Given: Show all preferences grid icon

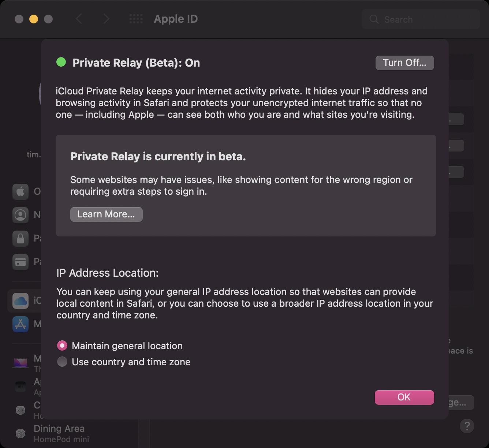Looking at the screenshot, I should click(x=136, y=19).
